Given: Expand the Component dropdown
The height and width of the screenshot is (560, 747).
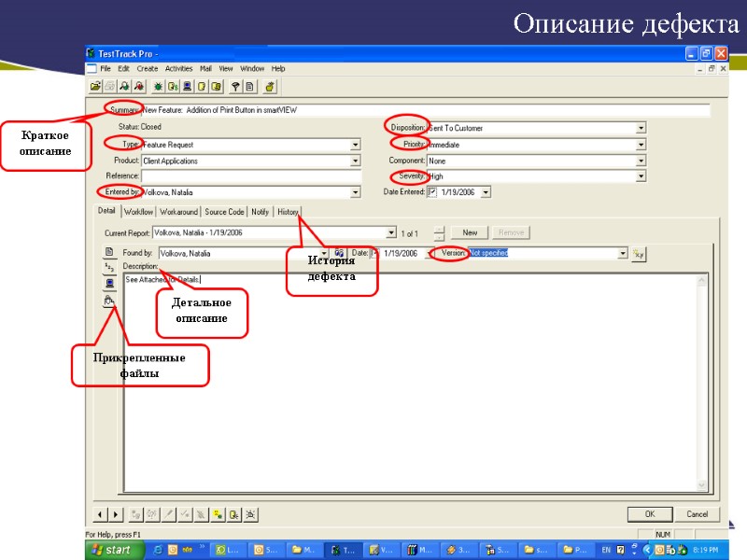Looking at the screenshot, I should point(641,161).
